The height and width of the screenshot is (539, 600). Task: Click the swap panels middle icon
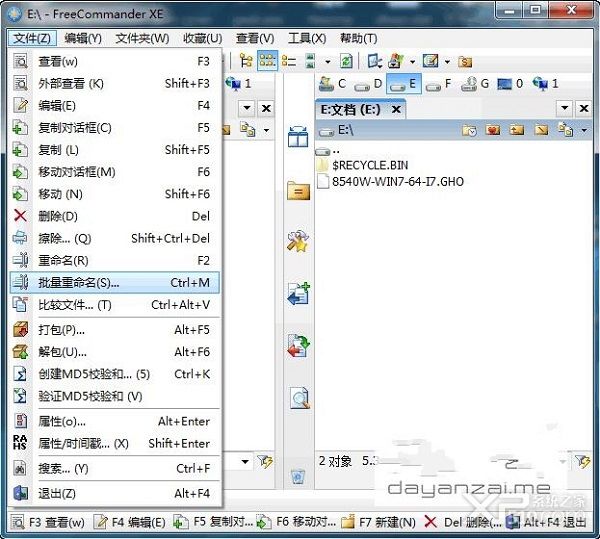point(298,137)
